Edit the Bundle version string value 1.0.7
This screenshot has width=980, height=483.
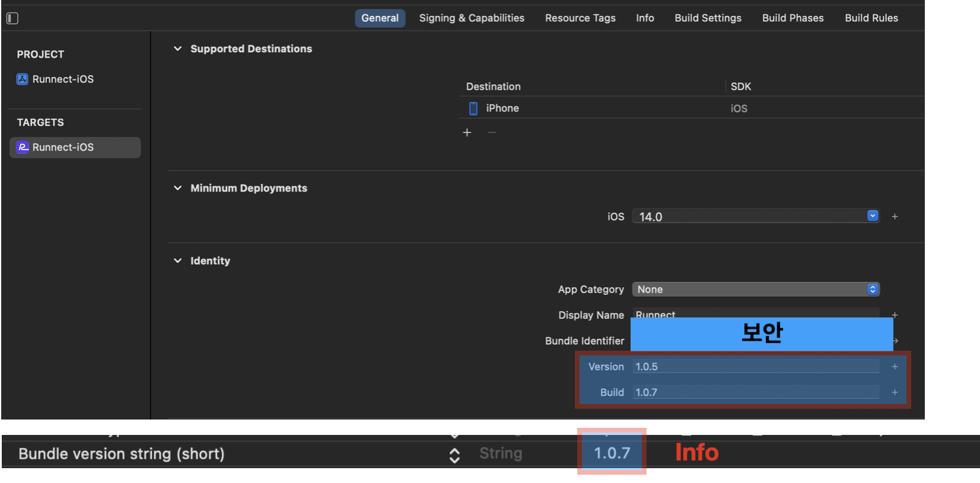point(612,453)
